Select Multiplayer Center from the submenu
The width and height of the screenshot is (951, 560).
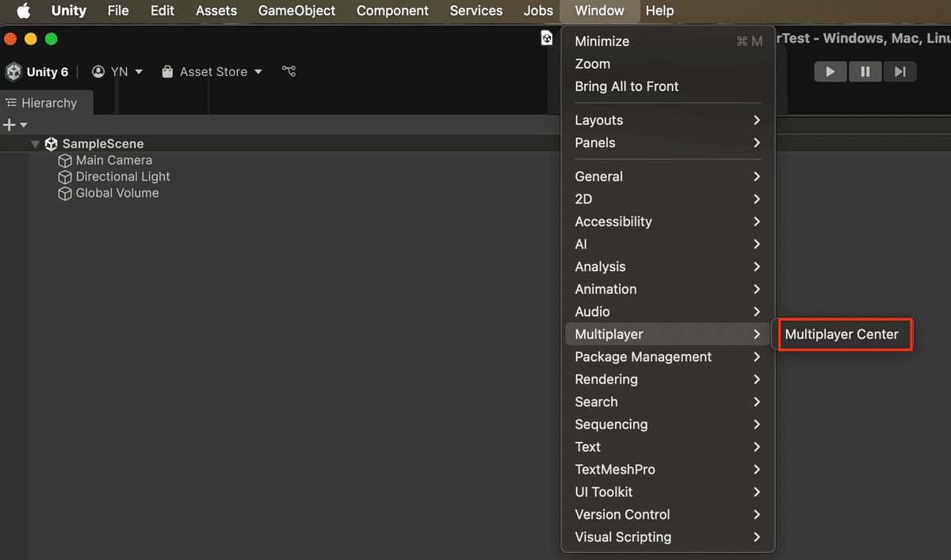pyautogui.click(x=842, y=334)
